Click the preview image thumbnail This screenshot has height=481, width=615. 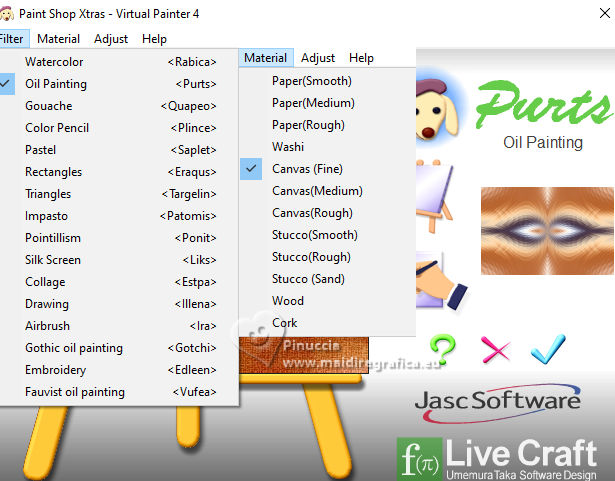(x=548, y=231)
